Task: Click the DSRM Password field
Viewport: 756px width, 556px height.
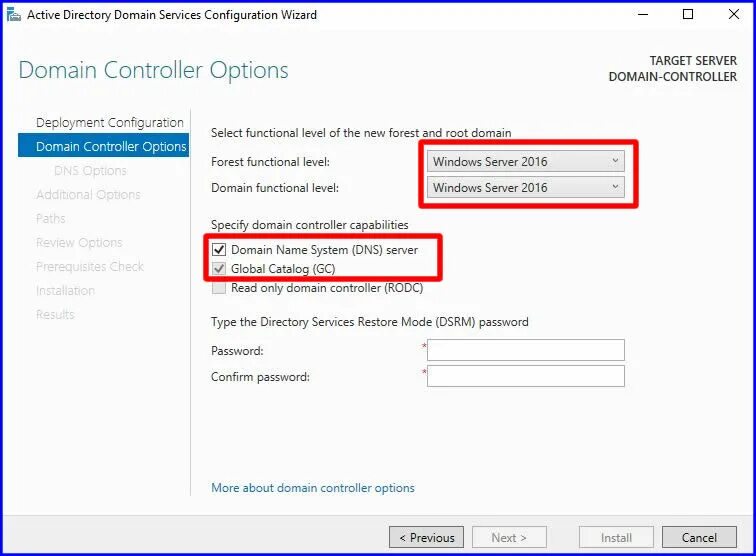Action: [x=526, y=350]
